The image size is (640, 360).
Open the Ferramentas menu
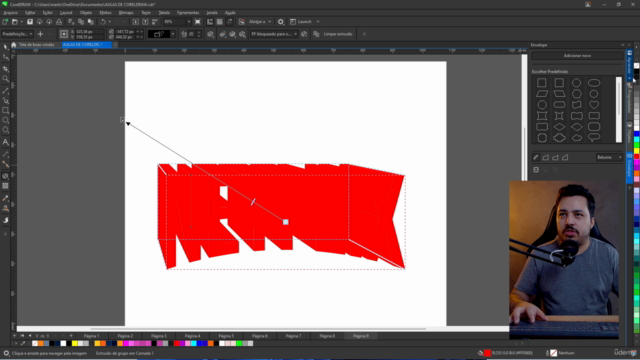pos(188,13)
